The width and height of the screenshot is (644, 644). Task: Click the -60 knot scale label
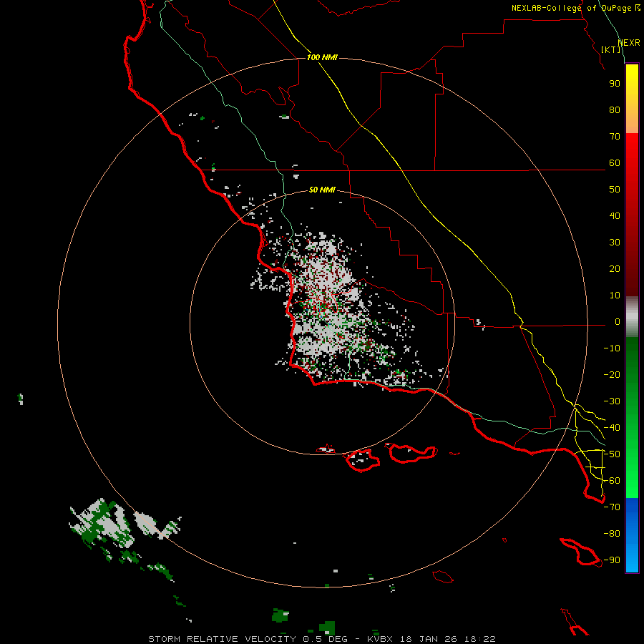(612, 481)
